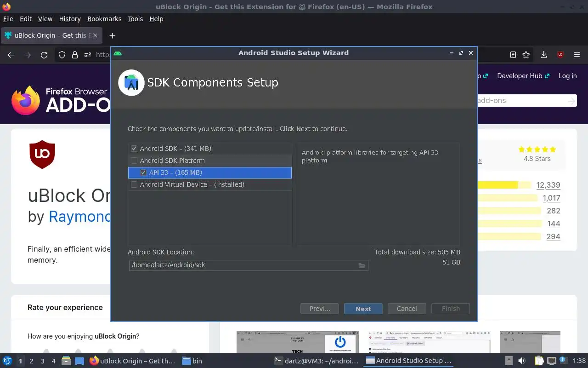Check the Android SDK Platform checkbox
The image size is (588, 368).
[x=134, y=161]
